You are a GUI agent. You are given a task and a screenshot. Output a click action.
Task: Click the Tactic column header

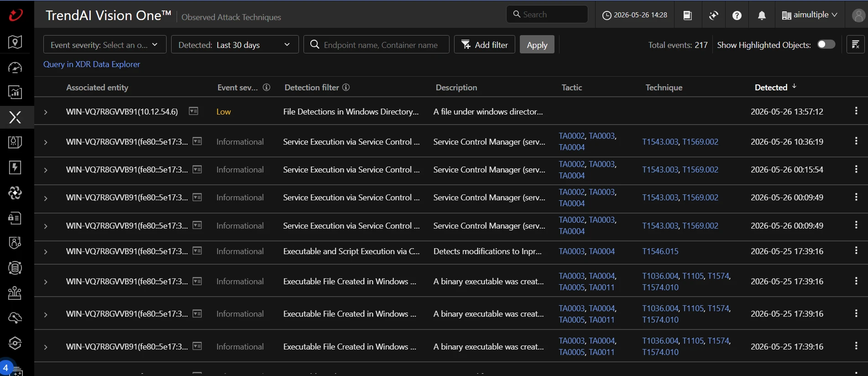coord(572,87)
